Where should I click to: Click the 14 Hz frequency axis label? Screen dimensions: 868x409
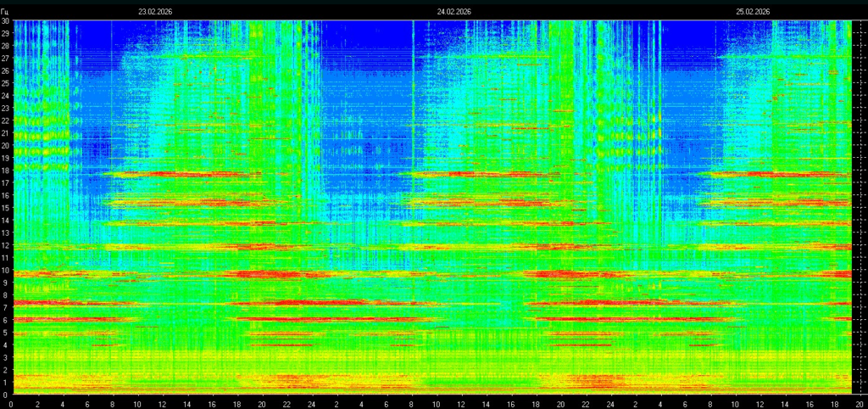[5, 221]
